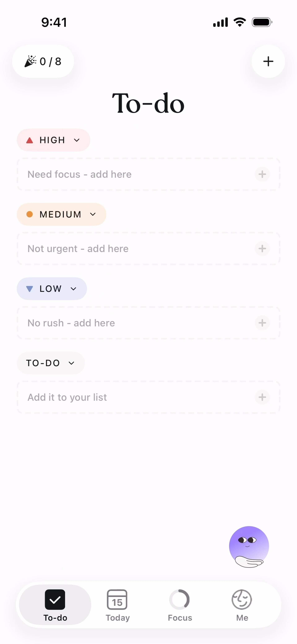
Task: Open the purple mascot assistant
Action: tap(249, 547)
